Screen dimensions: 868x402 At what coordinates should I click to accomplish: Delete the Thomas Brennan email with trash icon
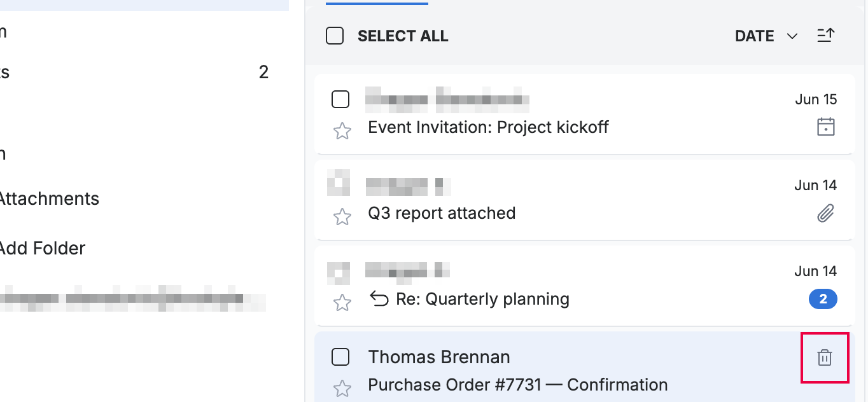coord(824,357)
